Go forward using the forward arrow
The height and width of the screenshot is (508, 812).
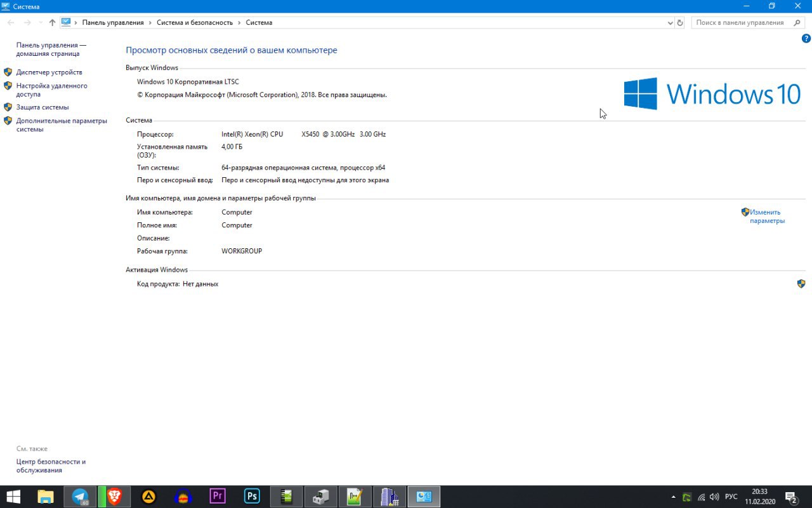tap(27, 22)
